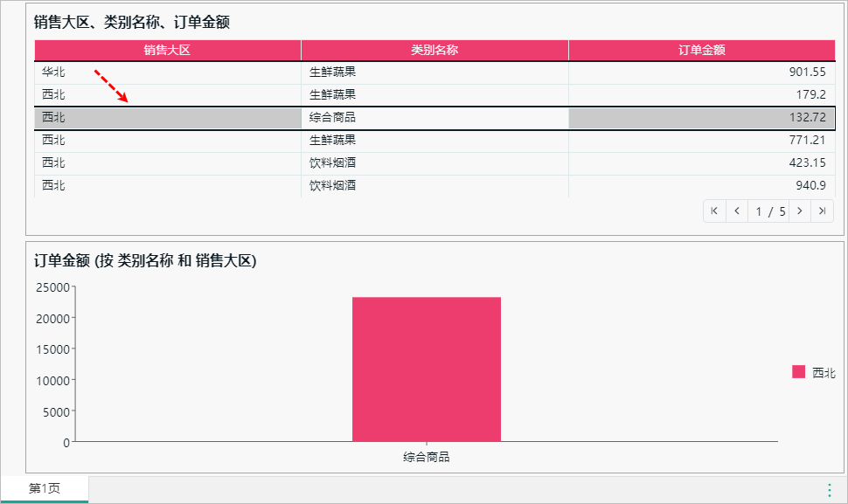
Task: Select the 综合商品 table cell
Action: click(x=434, y=118)
